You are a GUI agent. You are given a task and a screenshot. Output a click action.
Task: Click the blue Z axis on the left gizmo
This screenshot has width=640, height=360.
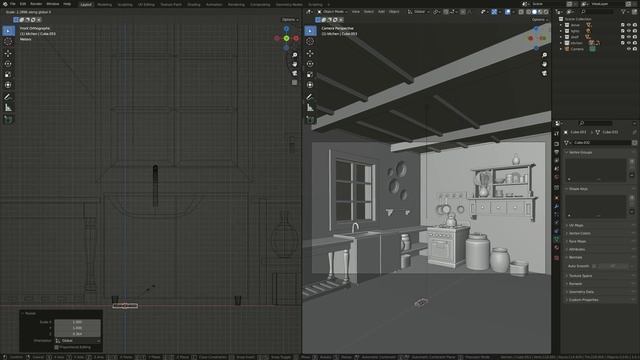(287, 29)
